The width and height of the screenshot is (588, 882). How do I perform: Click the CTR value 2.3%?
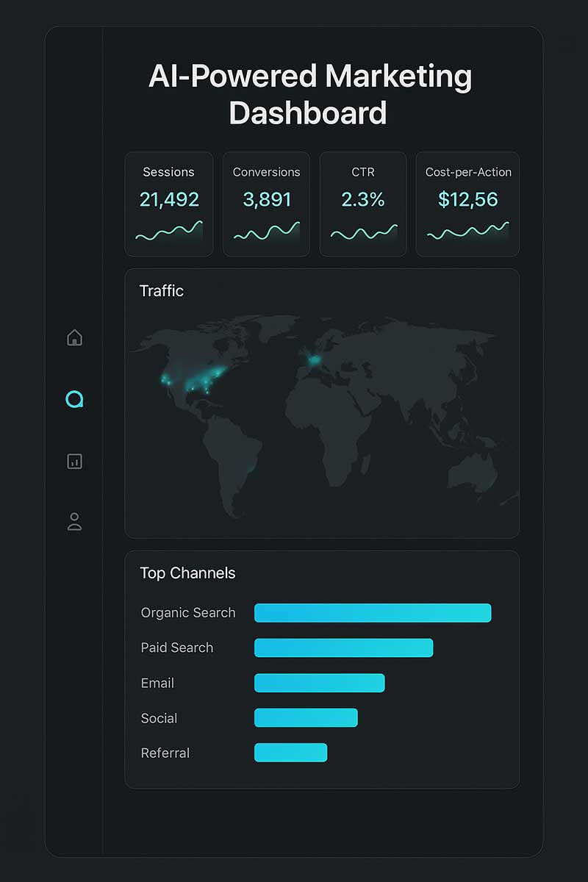pos(363,199)
